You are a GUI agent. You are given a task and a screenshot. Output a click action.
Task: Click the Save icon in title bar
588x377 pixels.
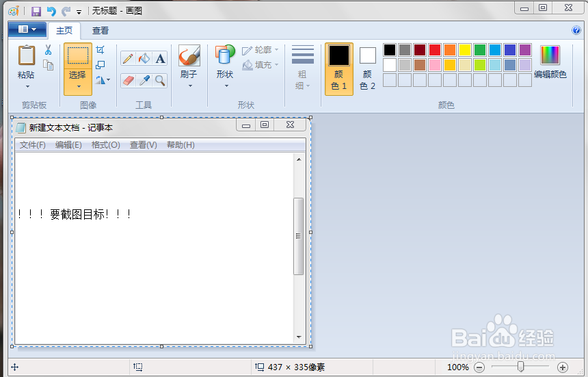(x=36, y=11)
